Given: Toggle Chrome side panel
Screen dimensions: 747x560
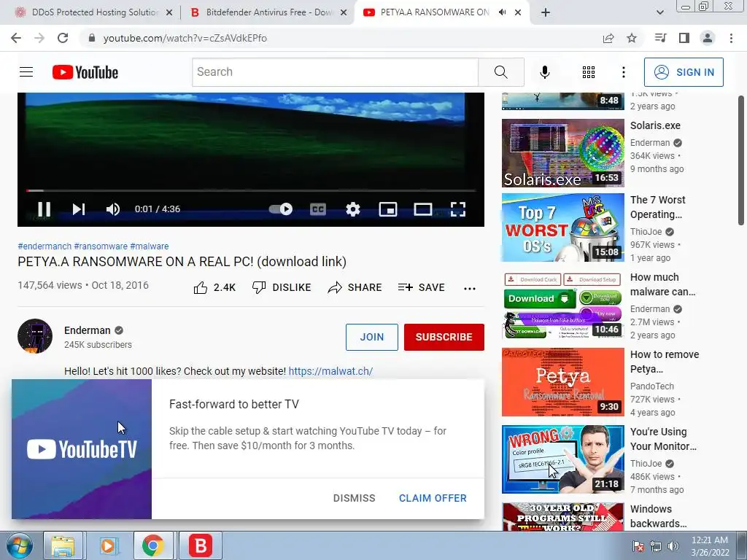Looking at the screenshot, I should (x=684, y=38).
